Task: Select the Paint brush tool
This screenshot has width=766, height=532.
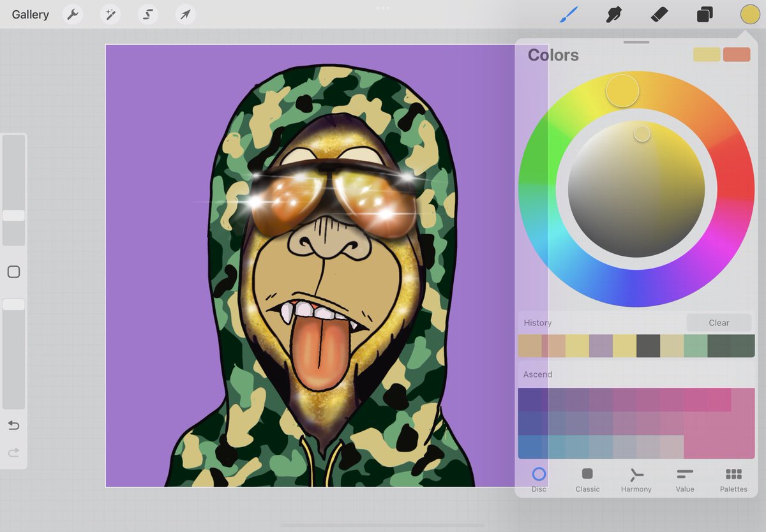Action: pyautogui.click(x=568, y=14)
